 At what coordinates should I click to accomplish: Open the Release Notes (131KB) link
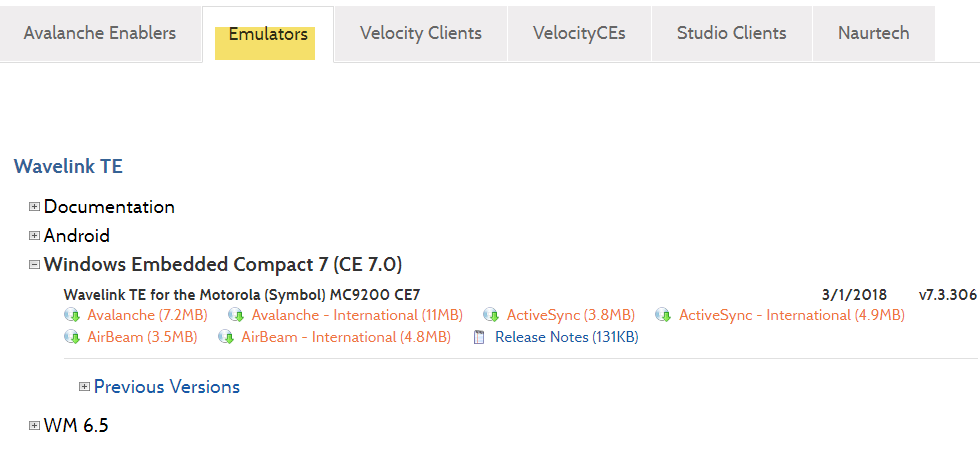[x=566, y=337]
